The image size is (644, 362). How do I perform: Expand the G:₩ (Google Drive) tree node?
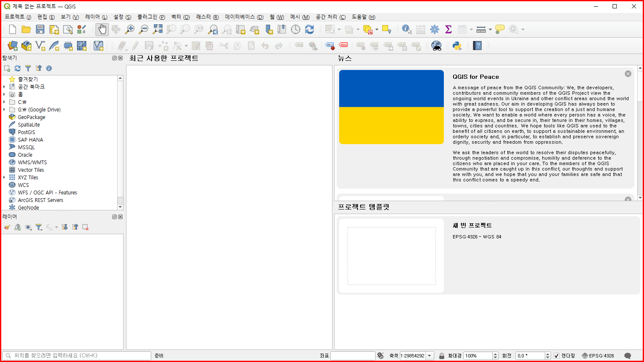(4, 109)
